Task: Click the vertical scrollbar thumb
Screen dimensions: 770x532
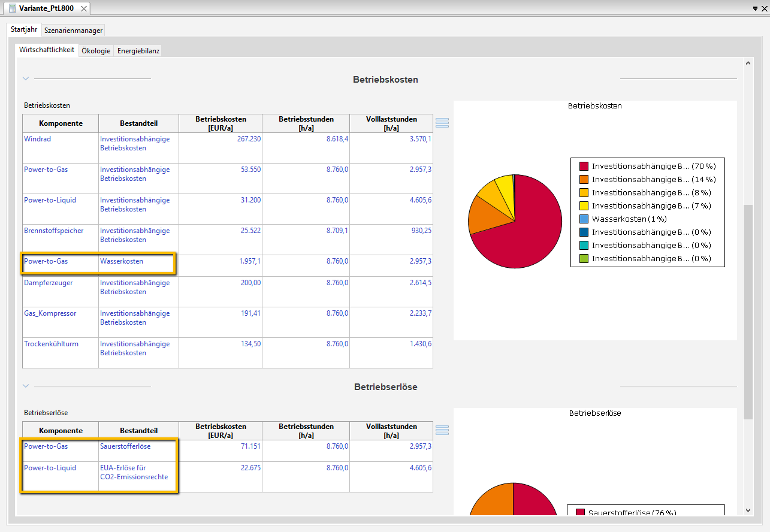Action: [x=748, y=312]
